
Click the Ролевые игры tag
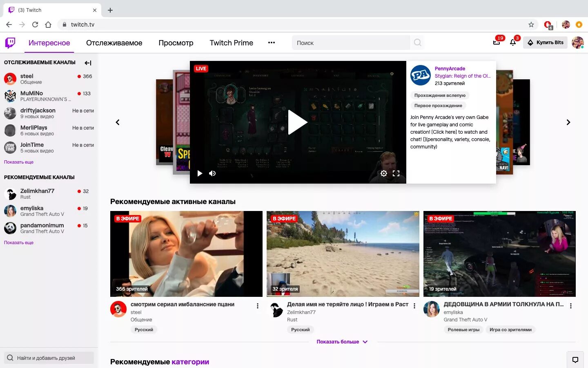point(463,330)
